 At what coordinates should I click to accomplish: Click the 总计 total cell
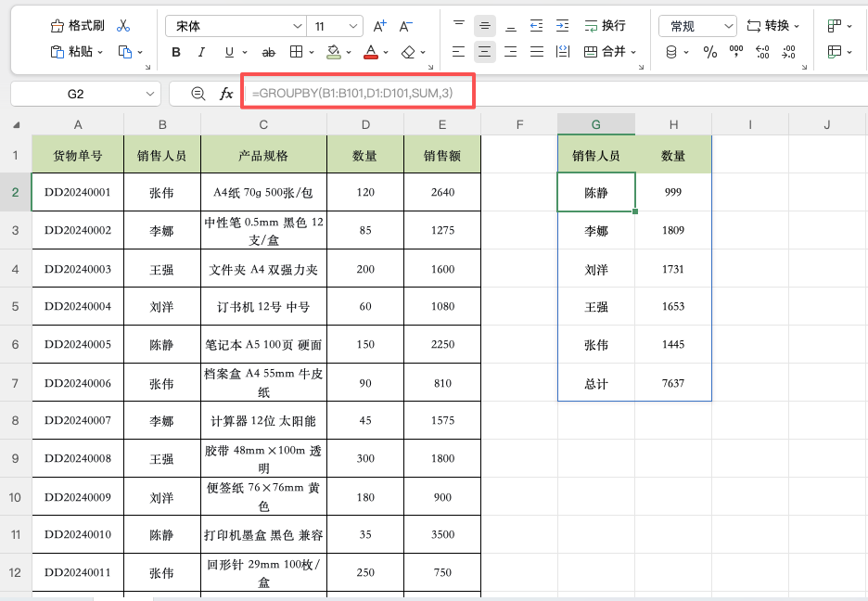[x=596, y=383]
